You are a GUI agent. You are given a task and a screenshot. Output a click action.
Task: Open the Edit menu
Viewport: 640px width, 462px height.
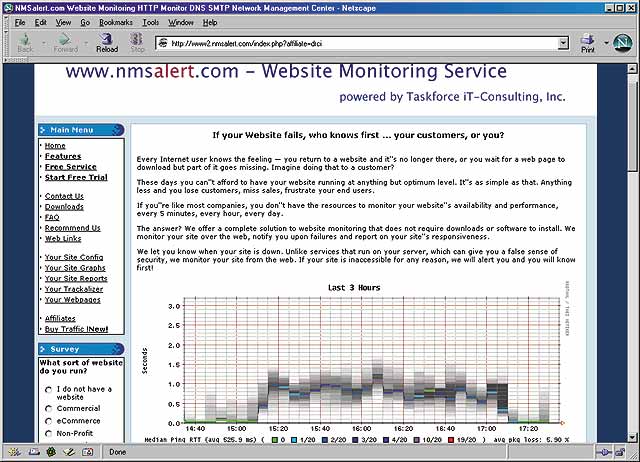click(x=40, y=22)
